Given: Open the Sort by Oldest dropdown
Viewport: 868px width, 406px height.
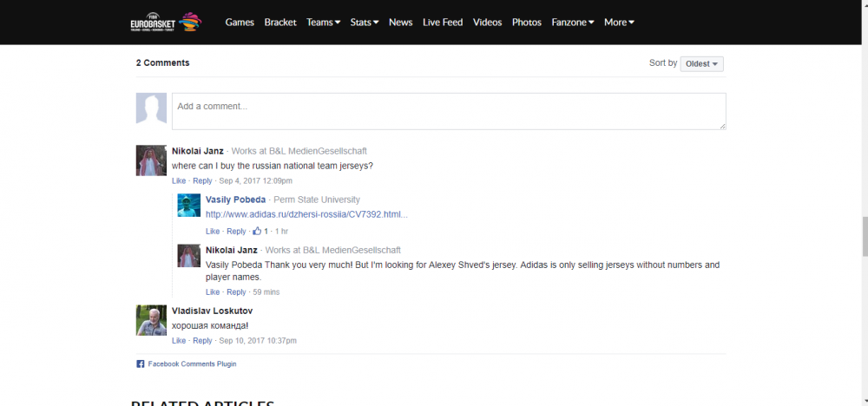Looking at the screenshot, I should click(702, 64).
